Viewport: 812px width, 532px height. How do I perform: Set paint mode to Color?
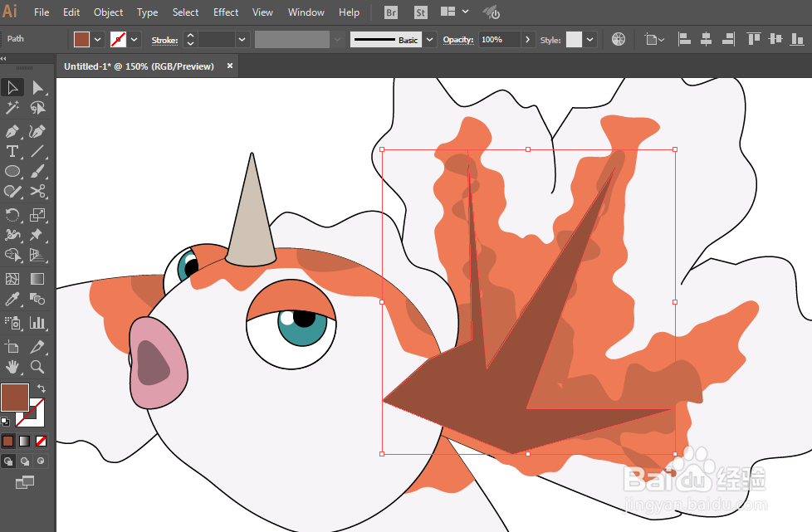7,441
